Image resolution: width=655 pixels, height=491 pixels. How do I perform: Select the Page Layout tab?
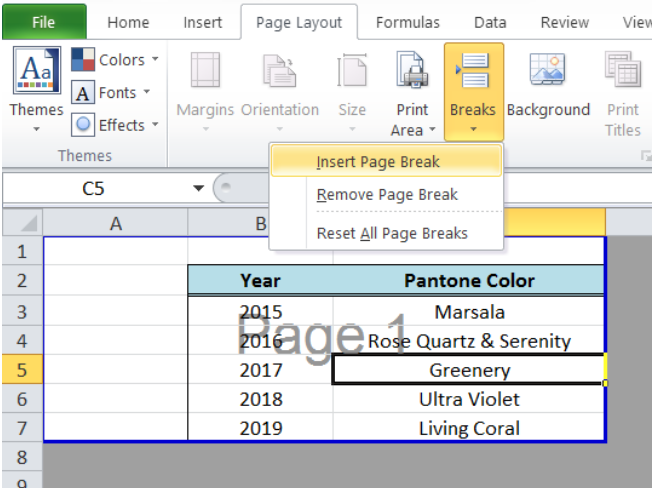tap(299, 22)
